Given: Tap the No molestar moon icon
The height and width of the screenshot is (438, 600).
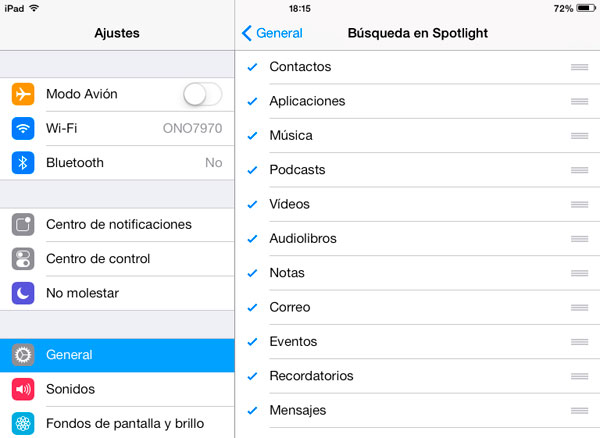Looking at the screenshot, I should tap(23, 293).
